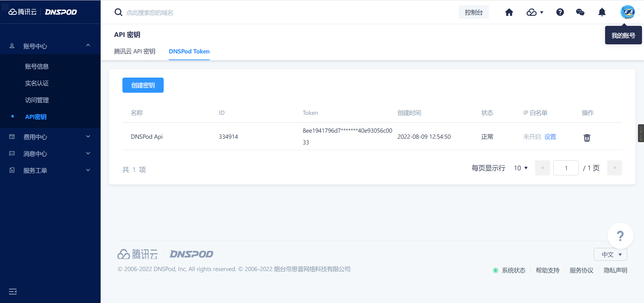The height and width of the screenshot is (303, 644).
Task: Click the account avatar icon
Action: click(x=628, y=12)
